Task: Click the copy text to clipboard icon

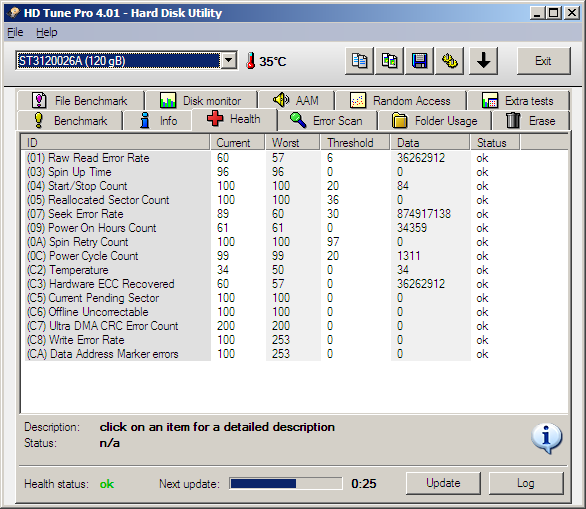Action: coord(359,61)
